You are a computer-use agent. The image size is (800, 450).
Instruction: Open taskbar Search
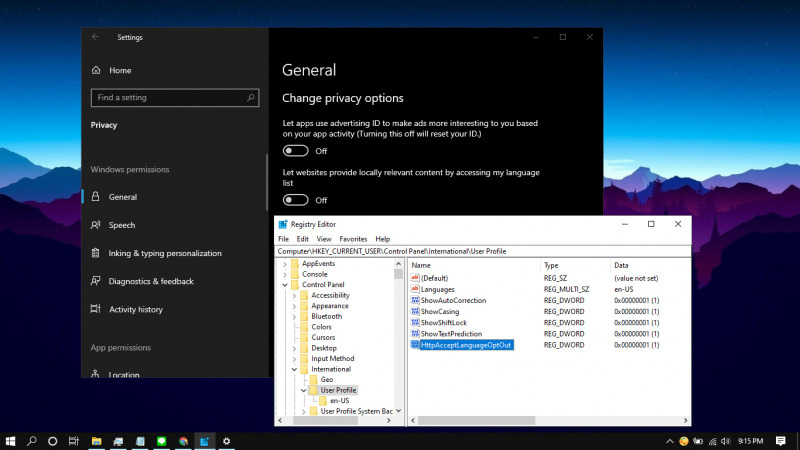point(32,441)
